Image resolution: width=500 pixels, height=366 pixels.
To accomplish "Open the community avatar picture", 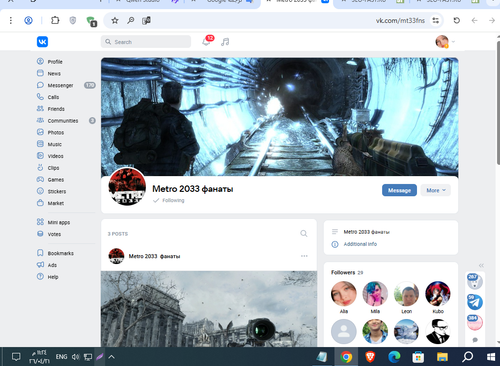I will click(x=127, y=186).
